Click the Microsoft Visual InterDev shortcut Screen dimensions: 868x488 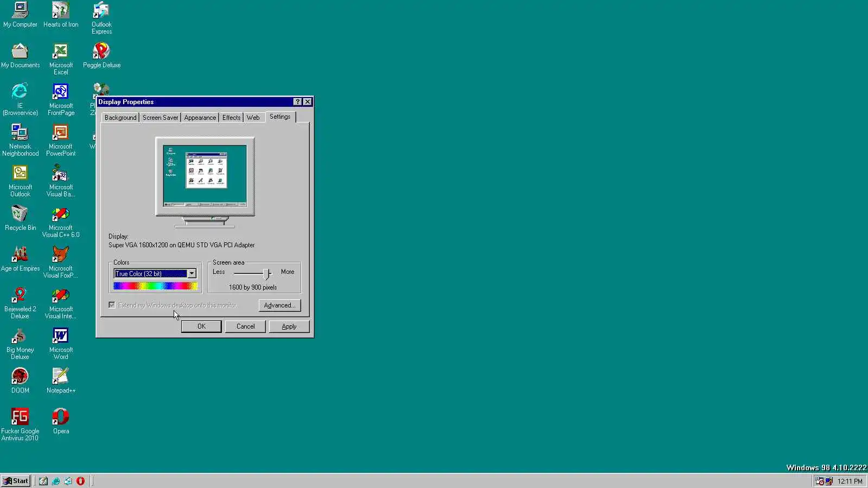[x=61, y=303]
